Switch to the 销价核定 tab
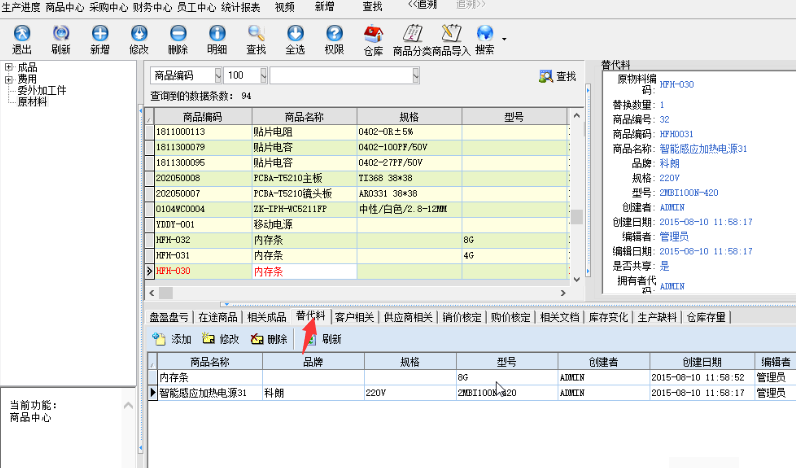Screen dimensions: 796x468 461,317
